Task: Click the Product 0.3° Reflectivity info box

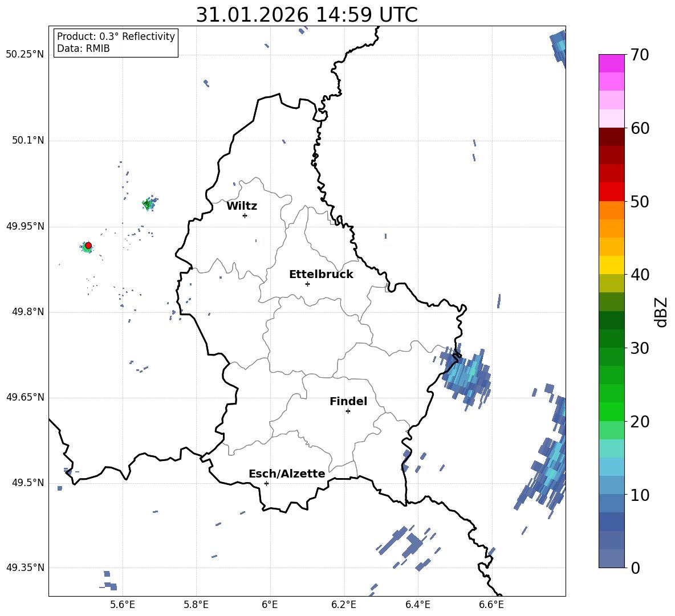Action: pyautogui.click(x=116, y=43)
